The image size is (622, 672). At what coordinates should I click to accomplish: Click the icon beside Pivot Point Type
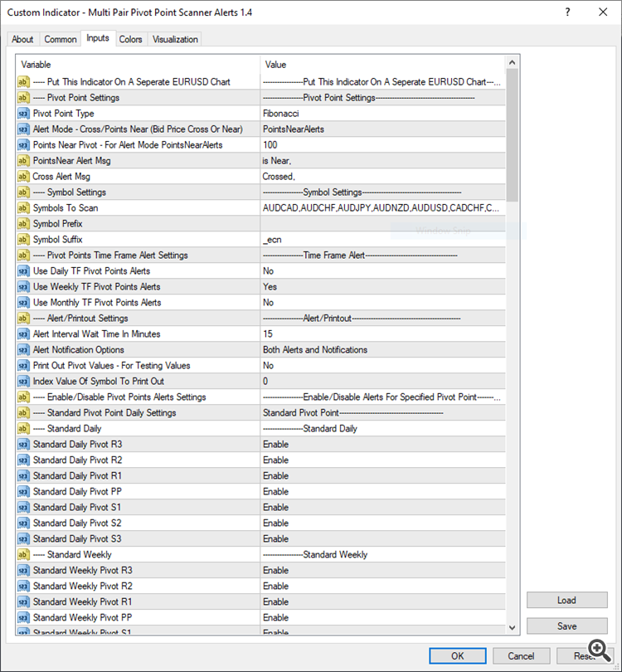23,113
